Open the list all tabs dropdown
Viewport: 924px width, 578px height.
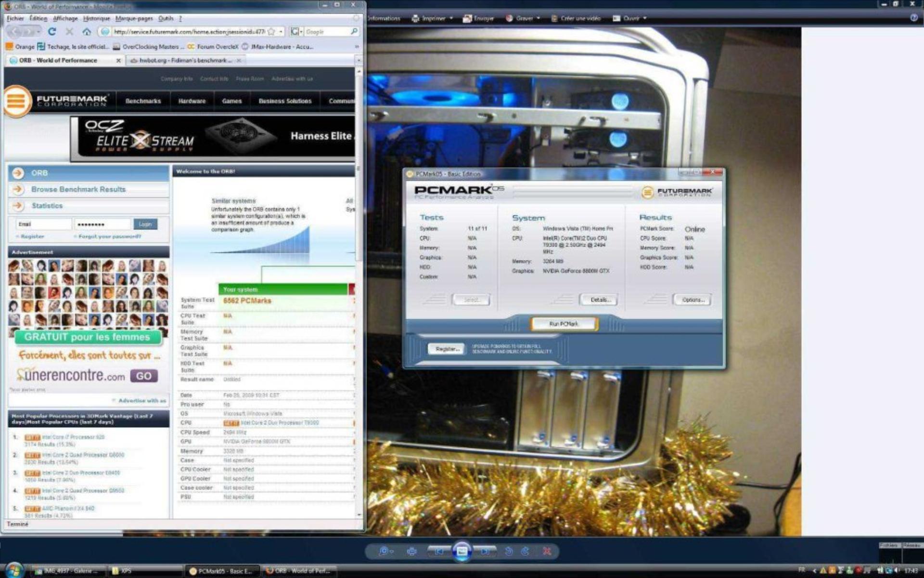coord(359,60)
